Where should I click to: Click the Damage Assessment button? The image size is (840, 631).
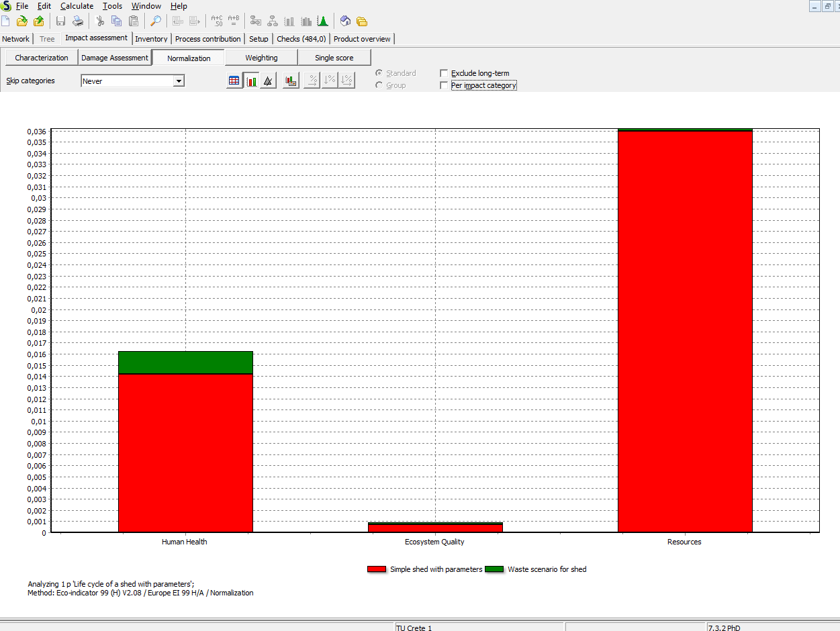pyautogui.click(x=115, y=58)
